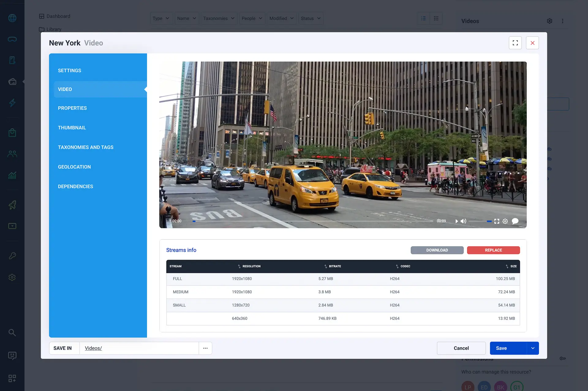Click the globe icon in left sidebar
Viewport: 588px width, 391px height.
(x=12, y=18)
